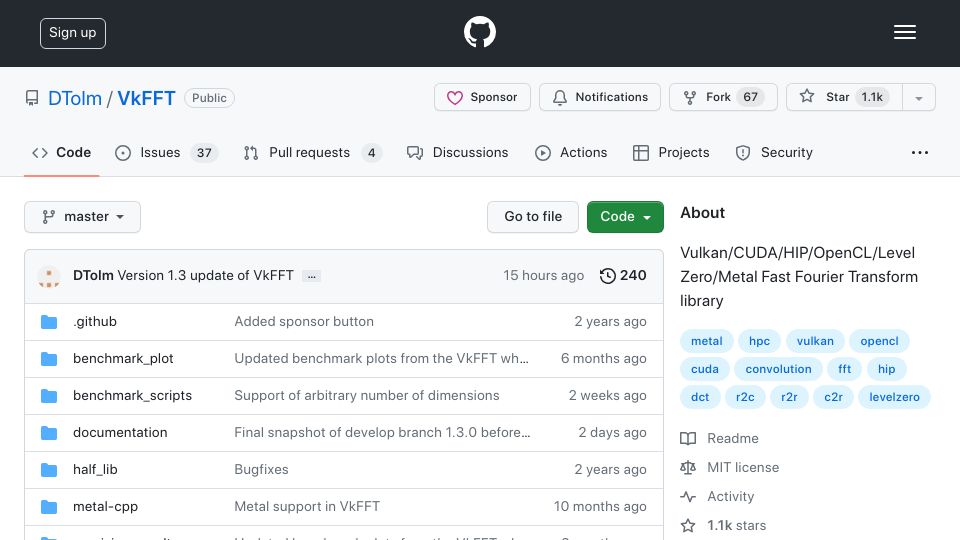
Task: Select the cuda topic tag
Action: click(x=705, y=369)
